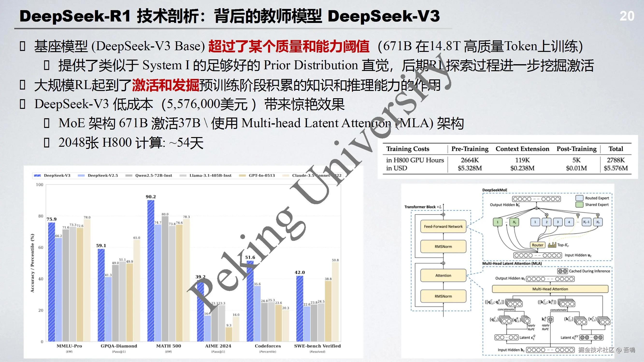Click the $5.576M total cost cell

click(x=615, y=168)
